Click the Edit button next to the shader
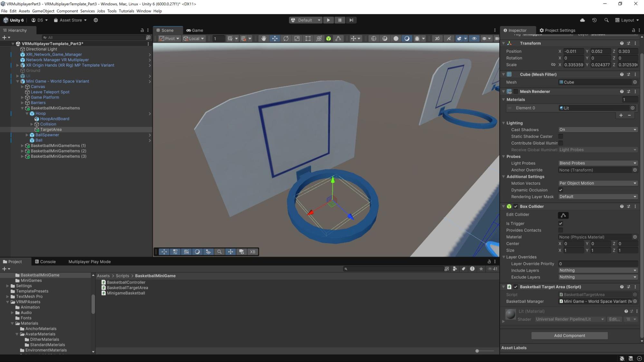This screenshot has width=644, height=362. coord(614,319)
